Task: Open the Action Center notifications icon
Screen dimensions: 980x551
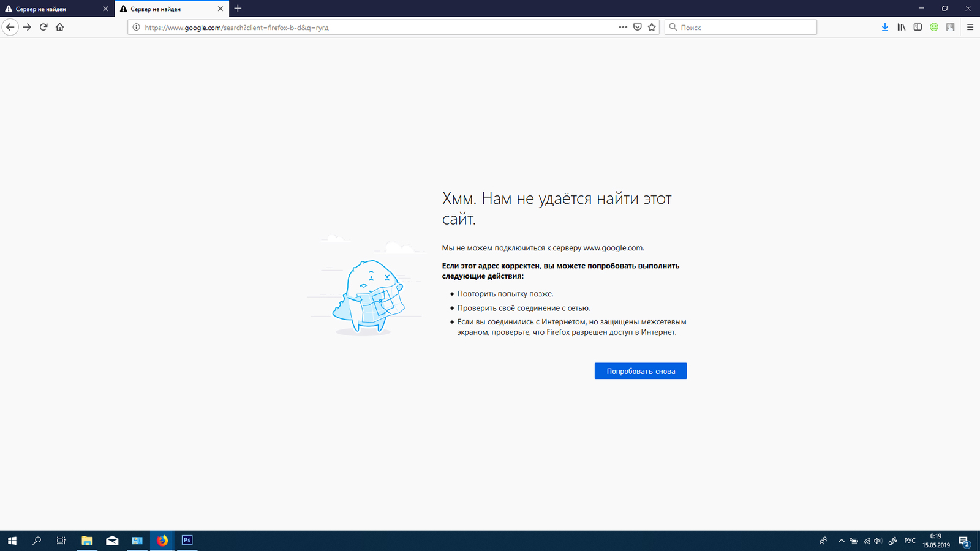Action: (x=964, y=541)
